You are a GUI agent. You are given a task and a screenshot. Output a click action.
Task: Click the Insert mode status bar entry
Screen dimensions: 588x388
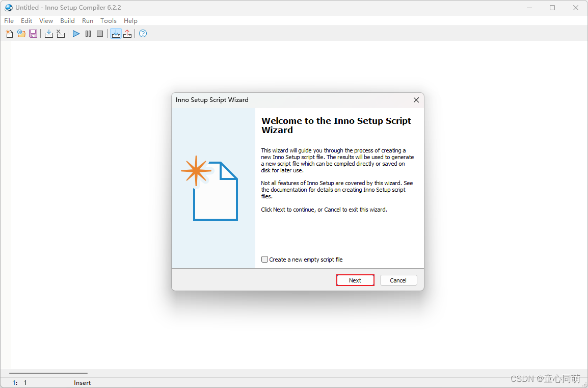83,383
